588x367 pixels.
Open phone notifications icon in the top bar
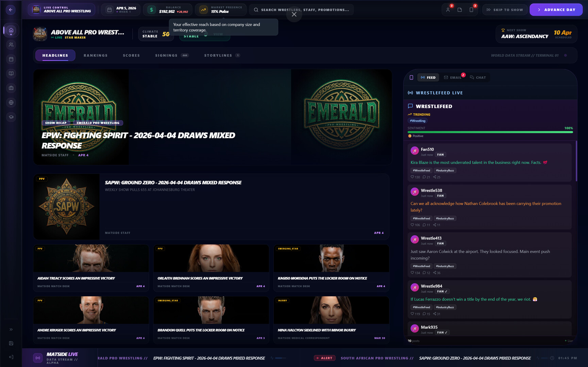[471, 10]
